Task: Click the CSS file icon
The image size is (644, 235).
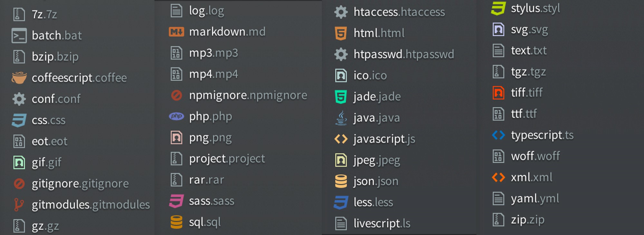Action: [x=19, y=120]
